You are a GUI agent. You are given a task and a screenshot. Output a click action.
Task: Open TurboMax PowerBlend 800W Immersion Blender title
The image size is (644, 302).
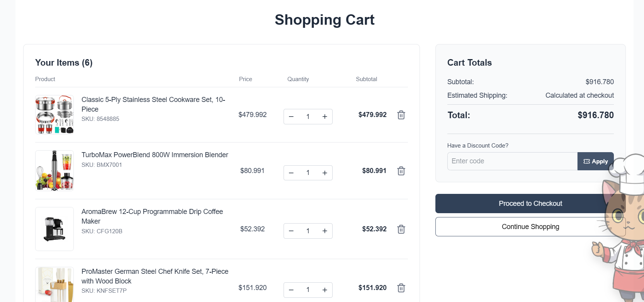tap(155, 155)
